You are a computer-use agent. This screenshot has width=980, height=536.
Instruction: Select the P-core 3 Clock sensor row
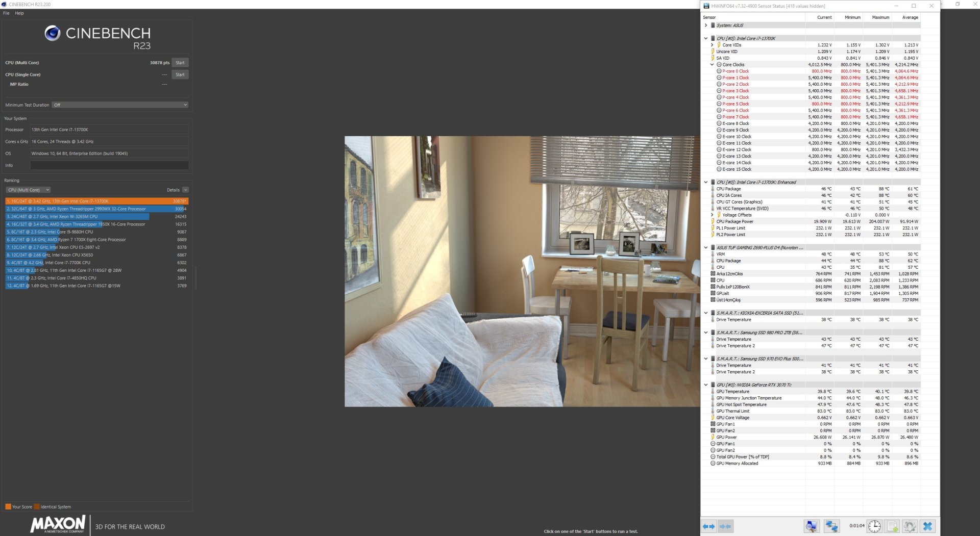tap(812, 91)
